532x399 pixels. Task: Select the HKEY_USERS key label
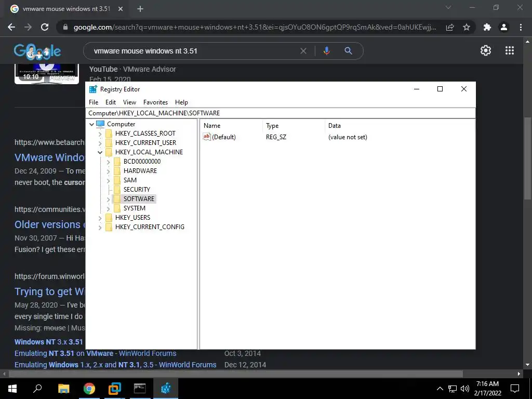[132, 218]
